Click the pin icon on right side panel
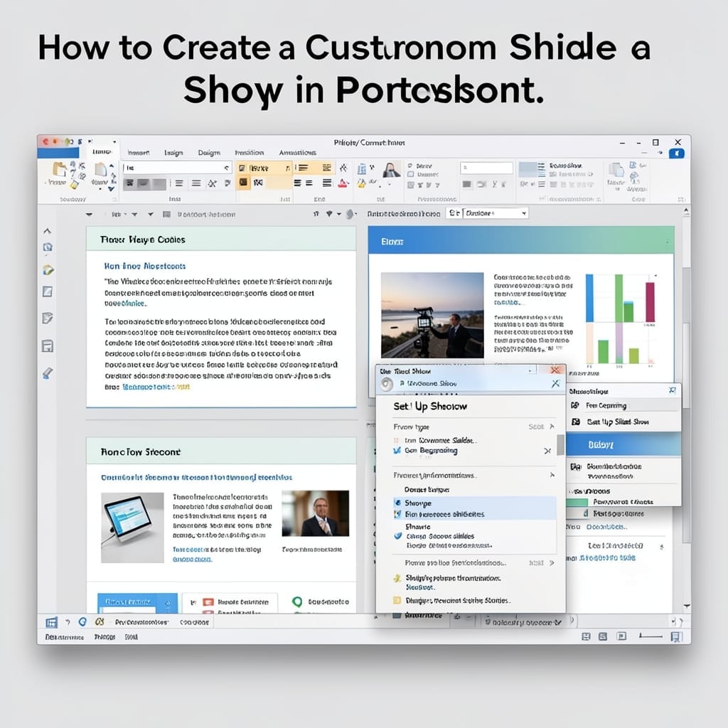This screenshot has width=728, height=728. (x=673, y=390)
